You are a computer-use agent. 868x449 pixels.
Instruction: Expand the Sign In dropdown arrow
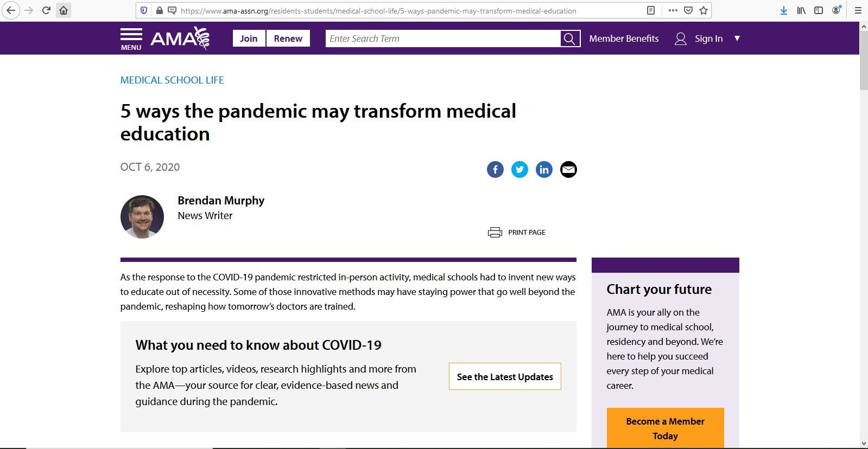point(737,39)
